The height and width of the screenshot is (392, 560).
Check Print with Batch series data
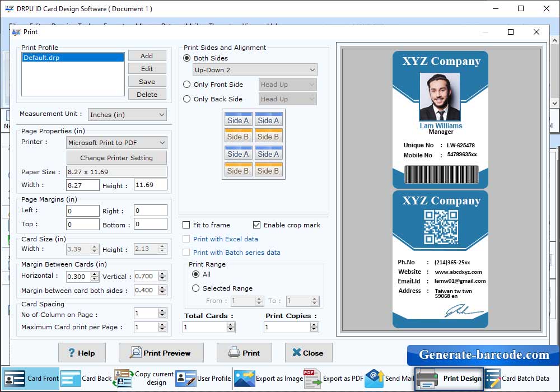[186, 253]
